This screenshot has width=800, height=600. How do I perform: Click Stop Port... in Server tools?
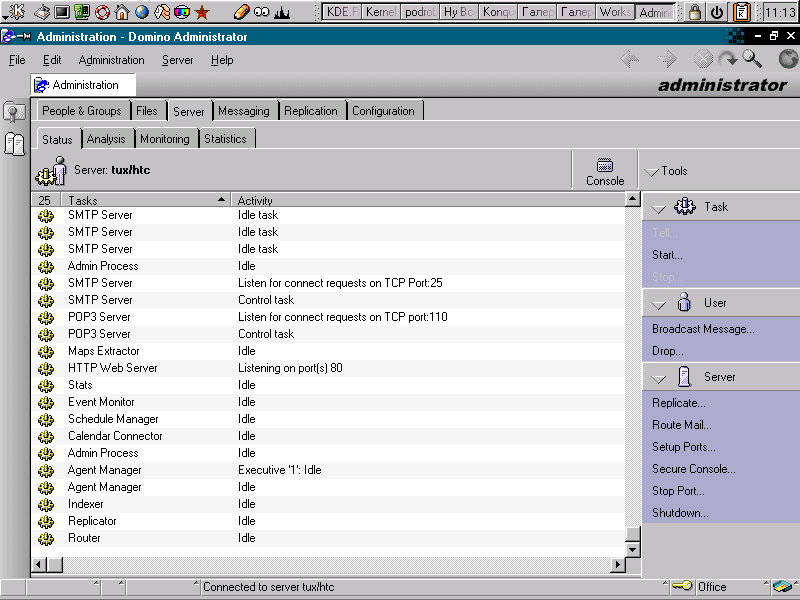tap(678, 491)
